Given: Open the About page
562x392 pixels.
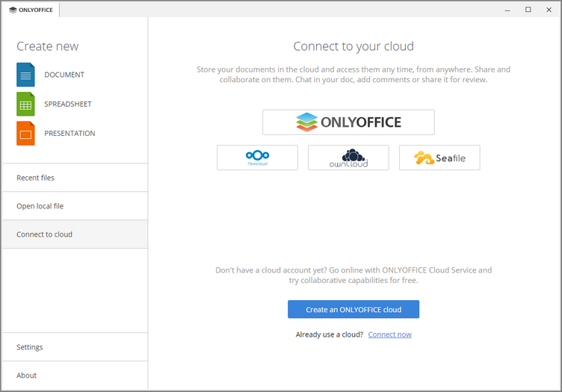Looking at the screenshot, I should pos(75,375).
